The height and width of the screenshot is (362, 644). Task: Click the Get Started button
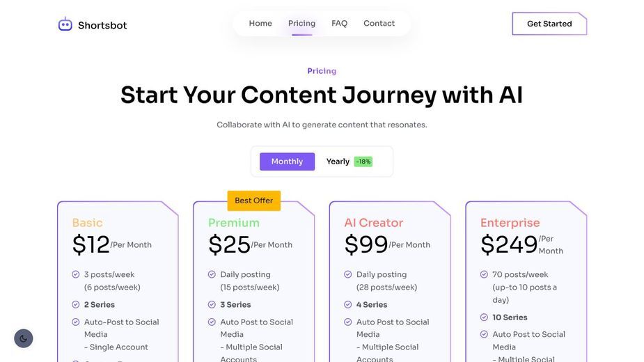[549, 24]
